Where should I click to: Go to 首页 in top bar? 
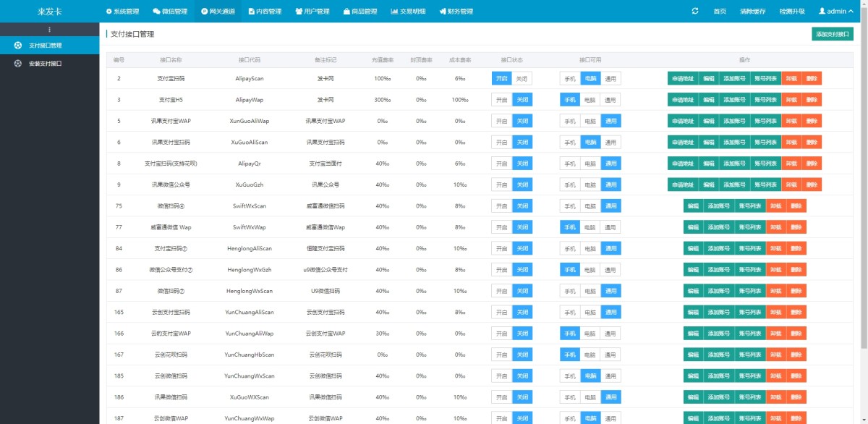coord(719,12)
